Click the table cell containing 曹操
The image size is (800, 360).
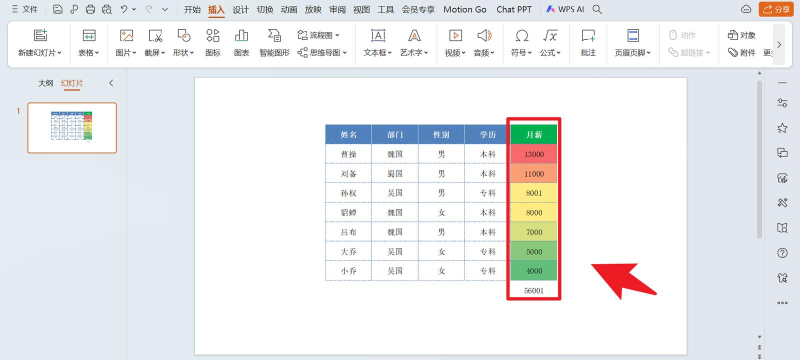click(x=348, y=154)
